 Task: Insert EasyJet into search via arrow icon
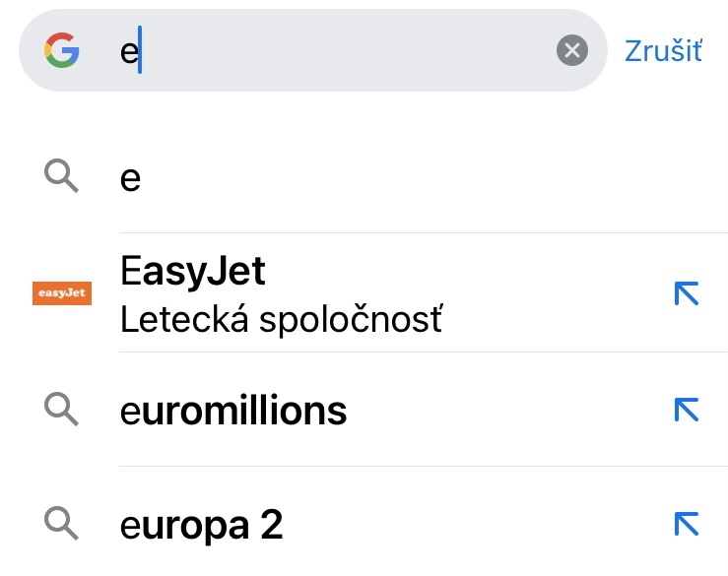pyautogui.click(x=686, y=293)
